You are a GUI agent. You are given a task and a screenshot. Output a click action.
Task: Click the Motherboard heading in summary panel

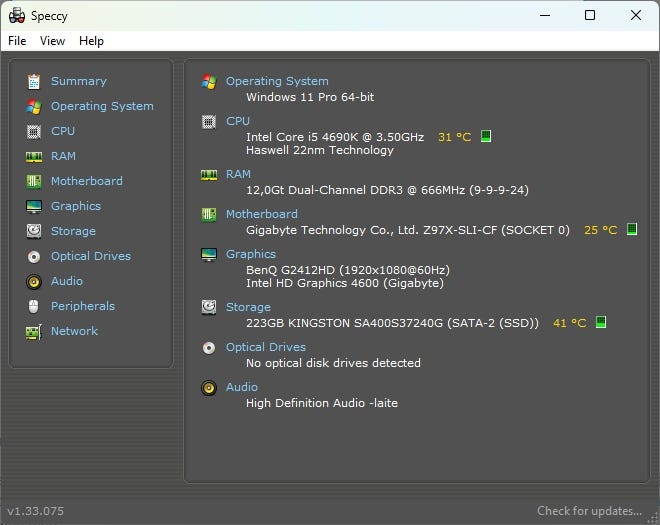click(262, 214)
